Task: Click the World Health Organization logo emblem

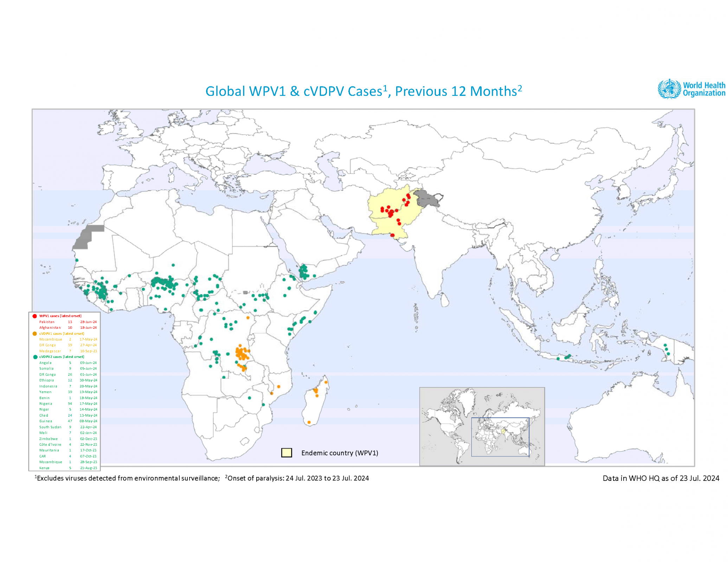Action: (x=669, y=89)
